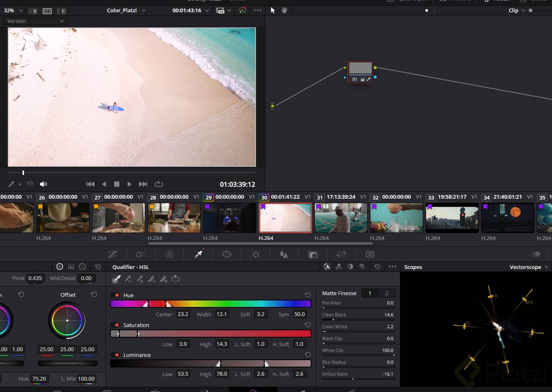Open the Color Warper palette

point(170,254)
